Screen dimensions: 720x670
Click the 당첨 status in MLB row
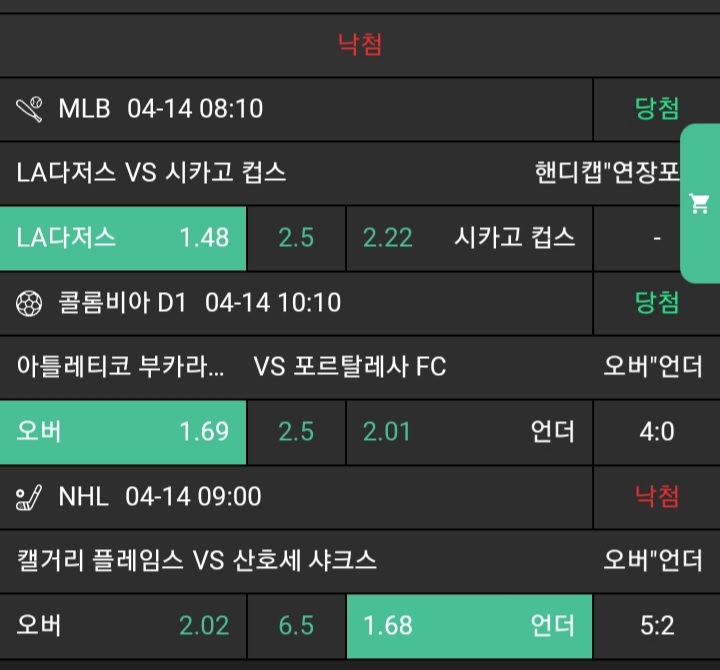(657, 108)
